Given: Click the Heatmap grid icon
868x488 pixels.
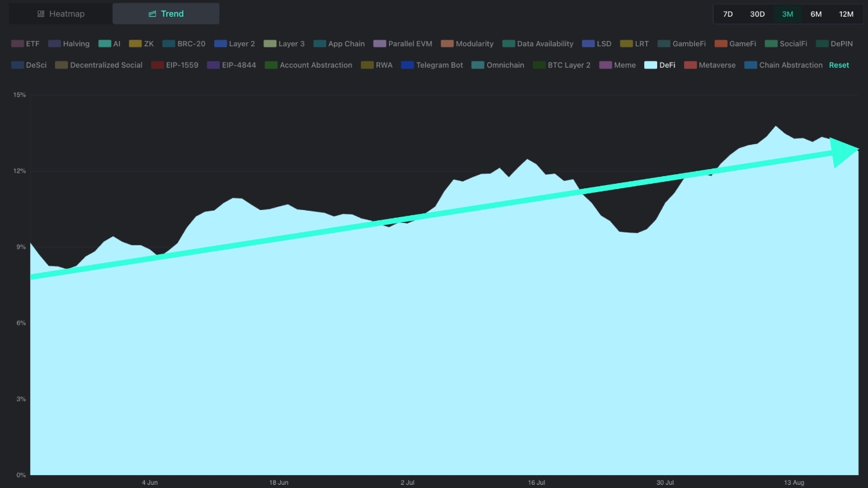Looking at the screenshot, I should pos(41,13).
